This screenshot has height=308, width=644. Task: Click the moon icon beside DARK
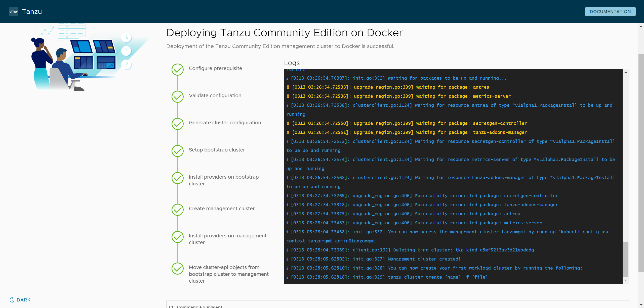tap(12, 300)
